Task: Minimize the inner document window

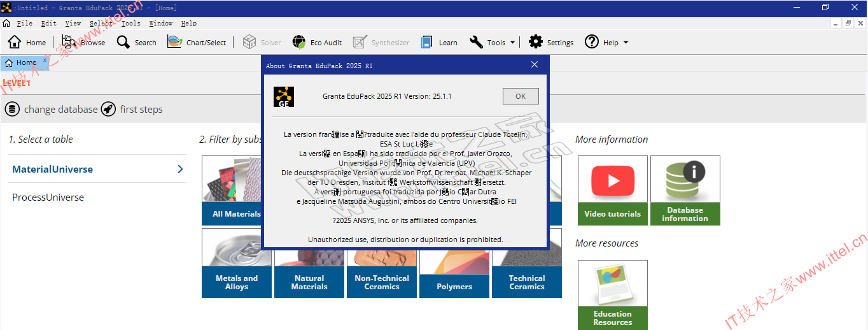Action: pyautogui.click(x=836, y=23)
